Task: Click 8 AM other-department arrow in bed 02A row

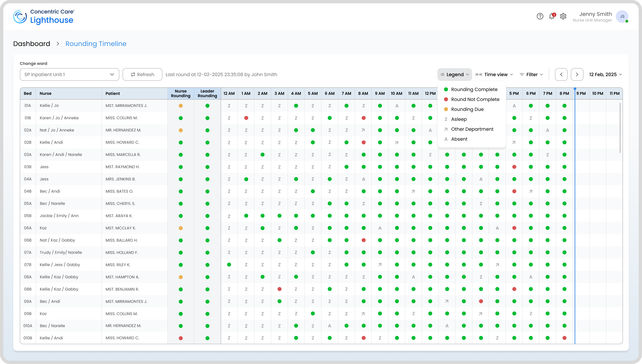Action: pos(363,130)
